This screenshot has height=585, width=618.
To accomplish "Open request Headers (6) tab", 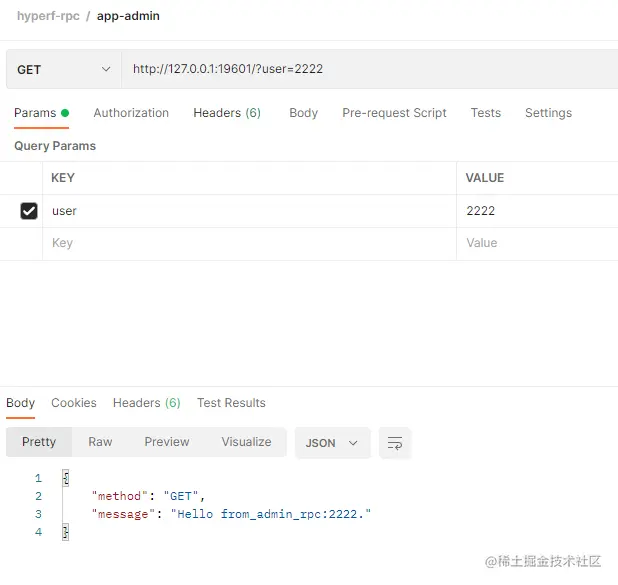I will coord(227,113).
